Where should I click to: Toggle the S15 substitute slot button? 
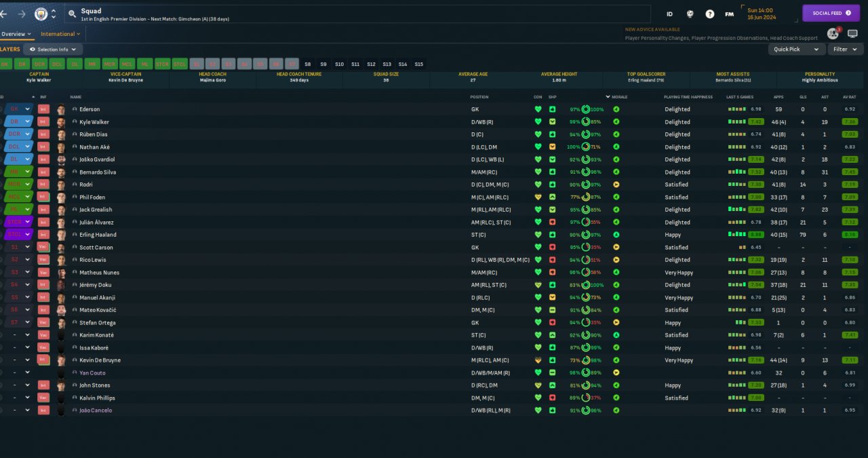pos(418,64)
